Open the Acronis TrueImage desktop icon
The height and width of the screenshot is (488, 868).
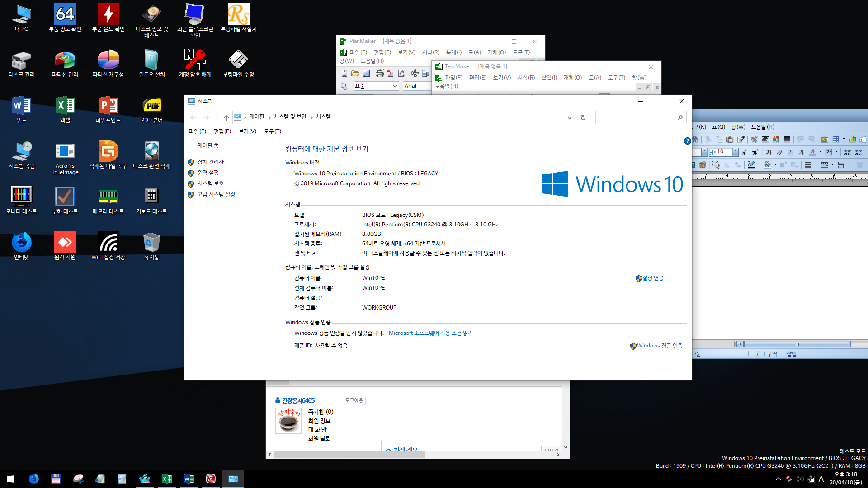tap(65, 158)
